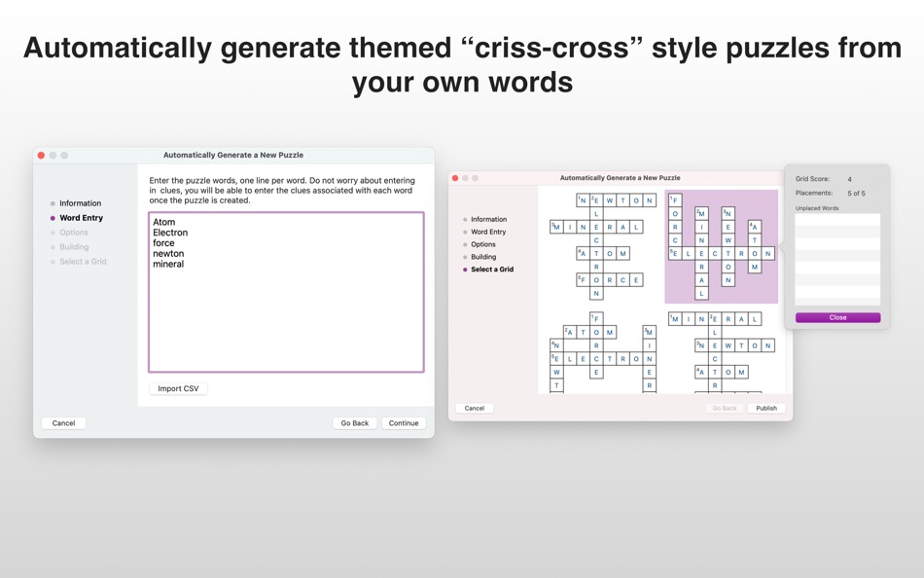Screen dimensions: 924x578
Task: Click Import CSV to load words
Action: coord(178,387)
